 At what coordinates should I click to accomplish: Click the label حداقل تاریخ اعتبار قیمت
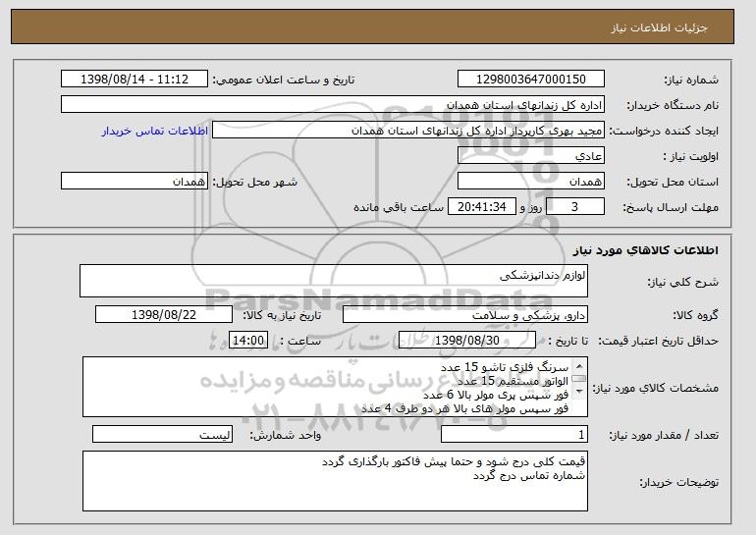(659, 342)
